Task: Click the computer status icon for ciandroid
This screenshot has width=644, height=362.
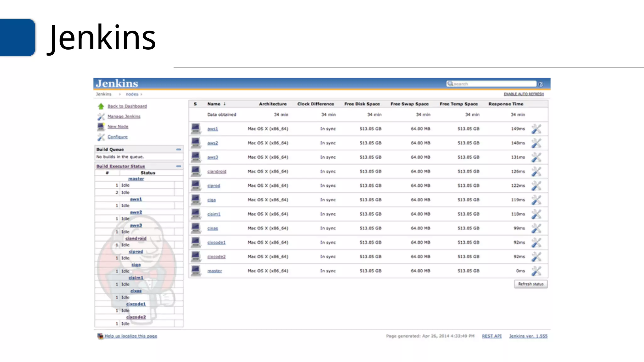Action: pos(196,172)
